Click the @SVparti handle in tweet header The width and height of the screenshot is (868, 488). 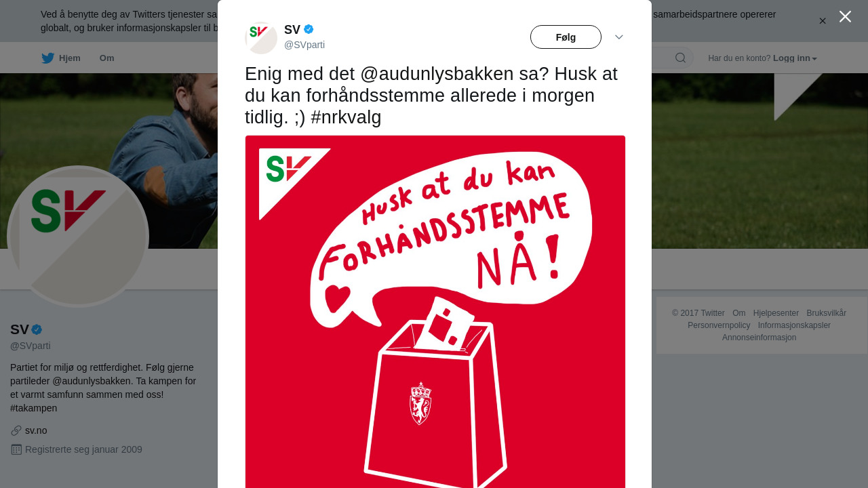[304, 45]
